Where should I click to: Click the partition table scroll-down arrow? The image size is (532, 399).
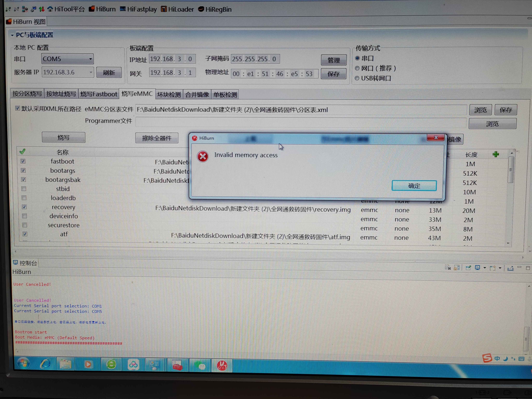pos(508,243)
